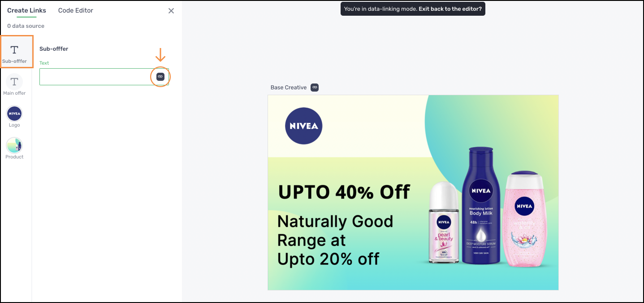Screen dimensions: 644x303
Task: Select the Logo layer NIVEA thumbnail
Action: (x=14, y=114)
